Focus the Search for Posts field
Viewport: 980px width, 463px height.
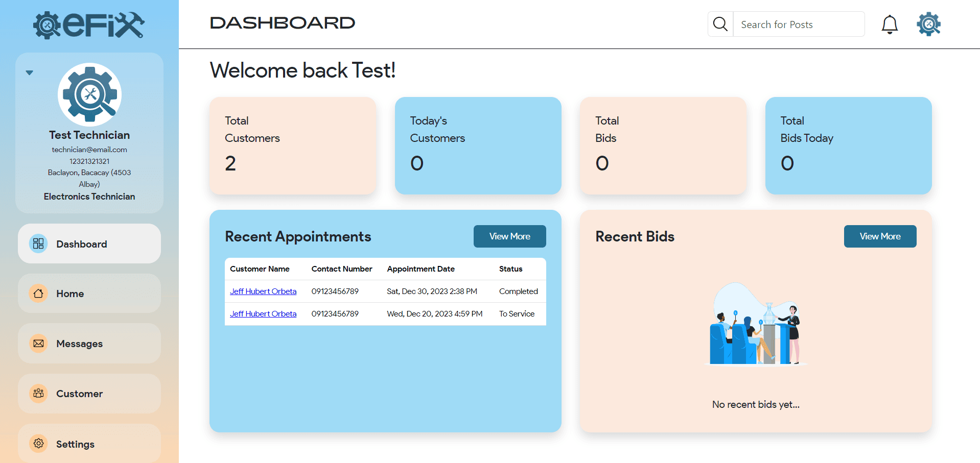coord(799,25)
